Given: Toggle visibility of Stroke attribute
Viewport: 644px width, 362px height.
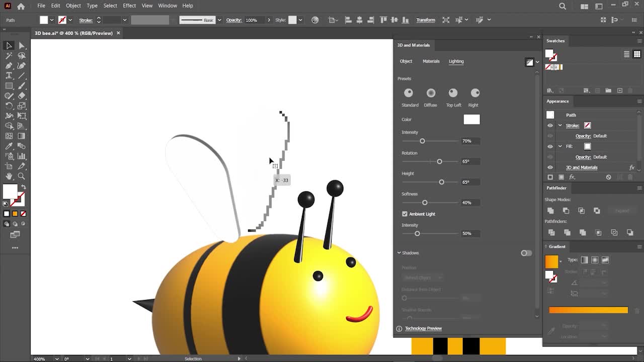Looking at the screenshot, I should pyautogui.click(x=550, y=126).
